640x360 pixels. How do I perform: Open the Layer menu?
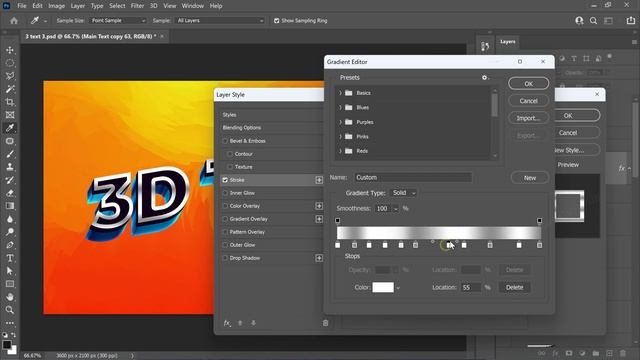(x=78, y=6)
